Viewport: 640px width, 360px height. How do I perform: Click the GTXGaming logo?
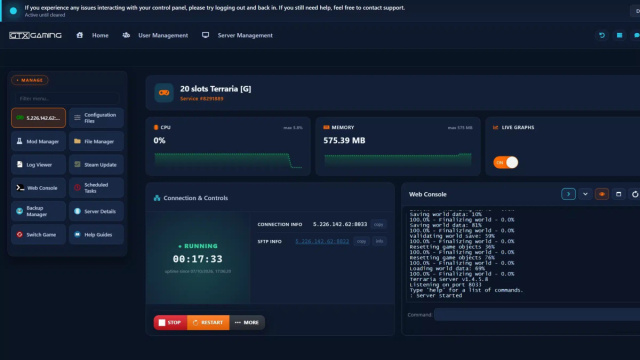click(36, 36)
